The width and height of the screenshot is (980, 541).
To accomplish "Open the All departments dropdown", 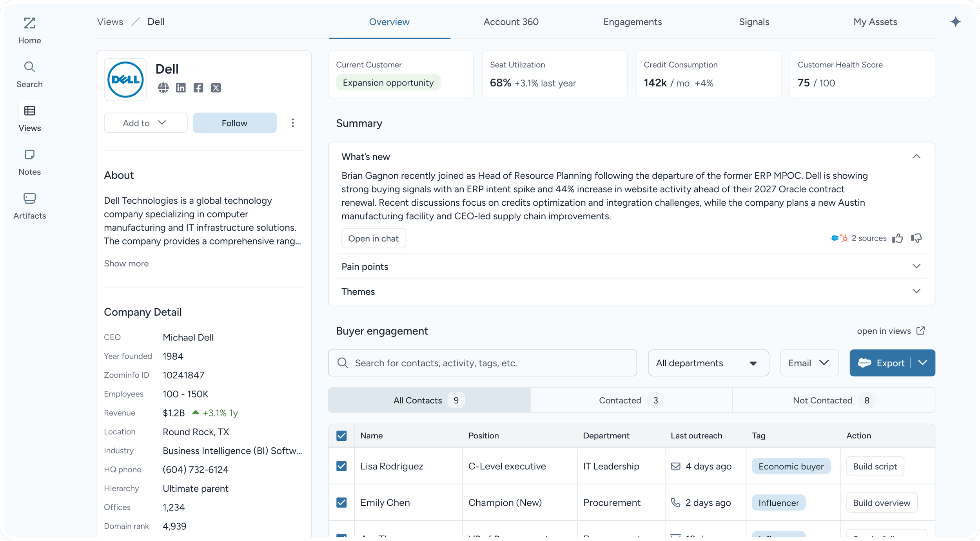I will click(x=708, y=363).
